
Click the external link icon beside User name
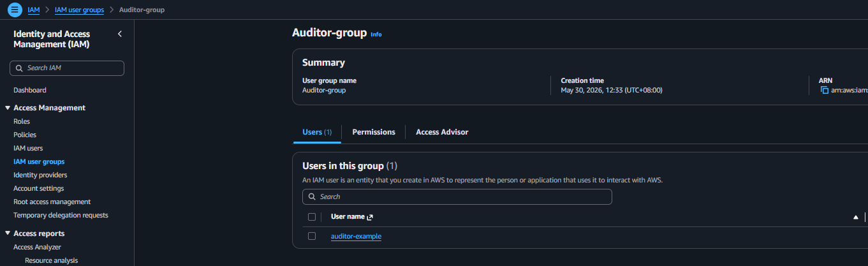click(x=370, y=217)
